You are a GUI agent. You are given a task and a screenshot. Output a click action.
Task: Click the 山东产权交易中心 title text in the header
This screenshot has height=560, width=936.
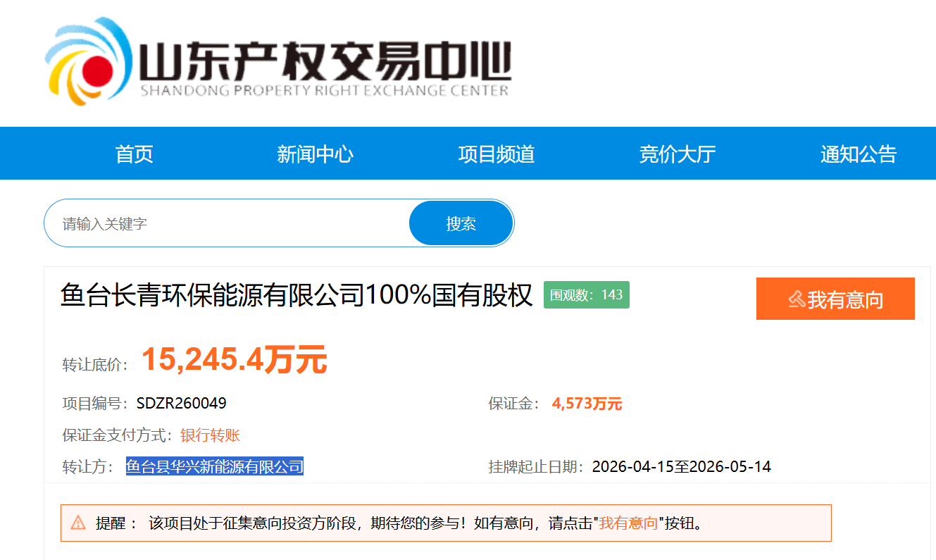click(324, 63)
